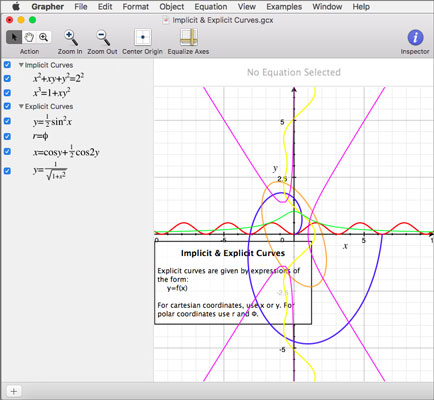Select the x³=1+xy² equation row

point(51,92)
